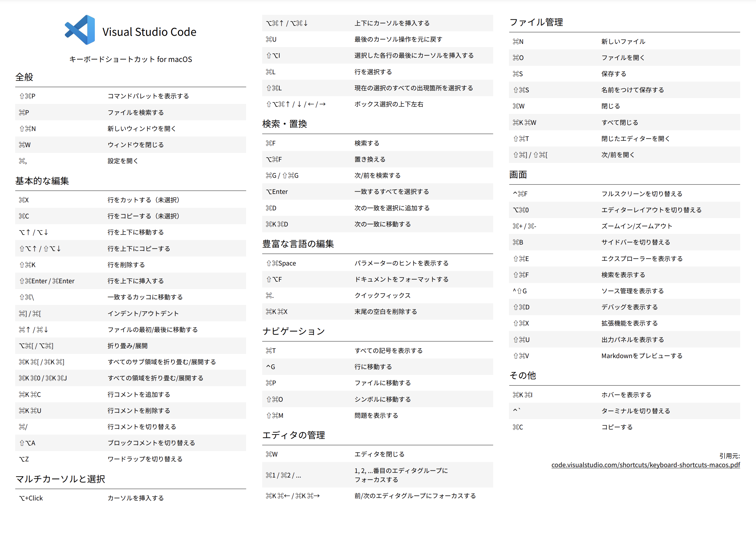Select the '基本的な編集' section heading
This screenshot has height=533, width=756.
(42, 181)
